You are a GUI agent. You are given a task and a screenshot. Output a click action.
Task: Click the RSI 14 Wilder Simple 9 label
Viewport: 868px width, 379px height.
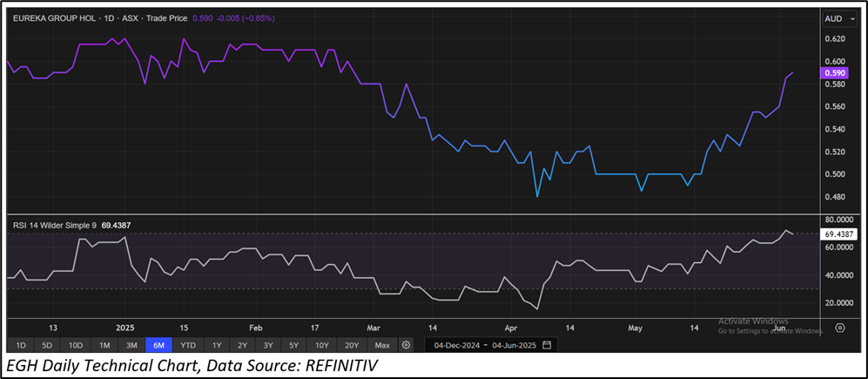(x=54, y=225)
